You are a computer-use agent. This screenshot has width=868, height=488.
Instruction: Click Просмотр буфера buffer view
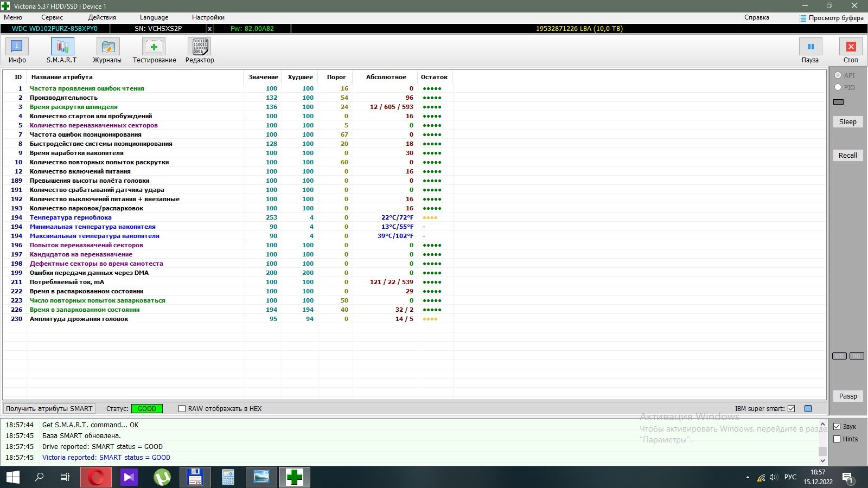coord(831,18)
